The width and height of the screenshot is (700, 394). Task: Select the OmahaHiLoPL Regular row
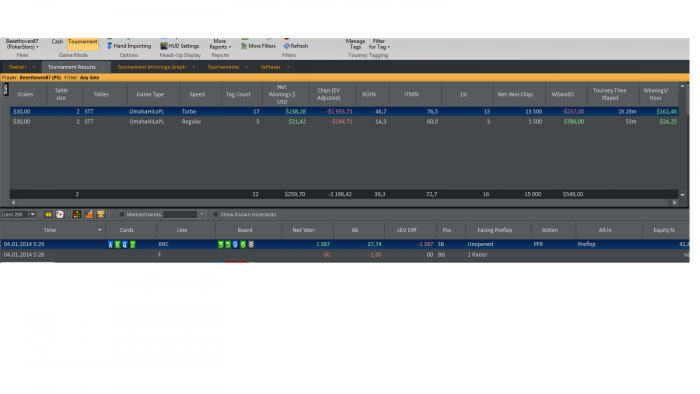344,122
